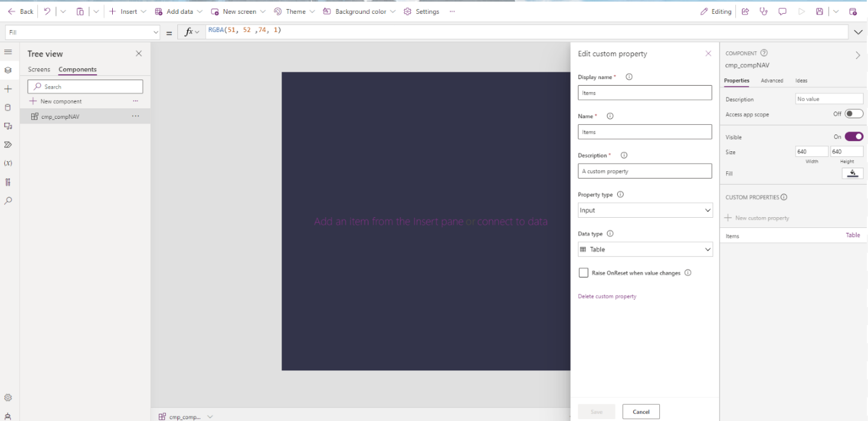The image size is (868, 421).
Task: Check Raise OnReset when value changes
Action: pos(583,272)
